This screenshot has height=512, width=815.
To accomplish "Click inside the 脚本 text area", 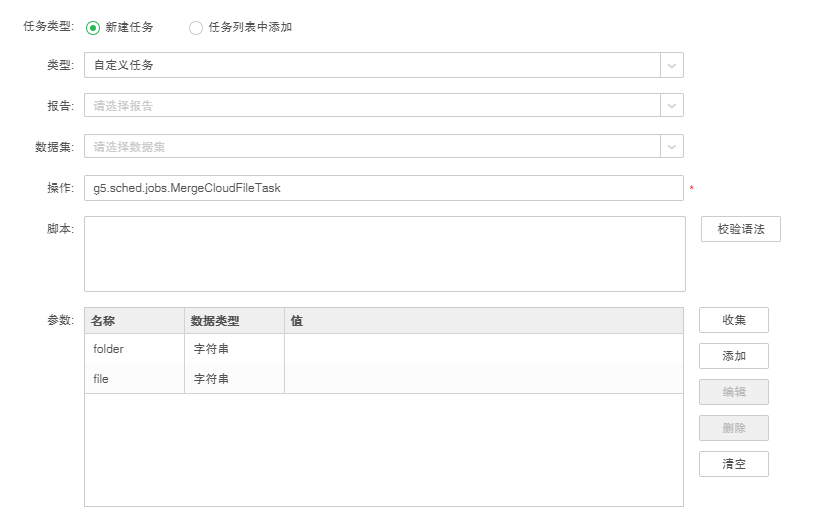I will (384, 254).
